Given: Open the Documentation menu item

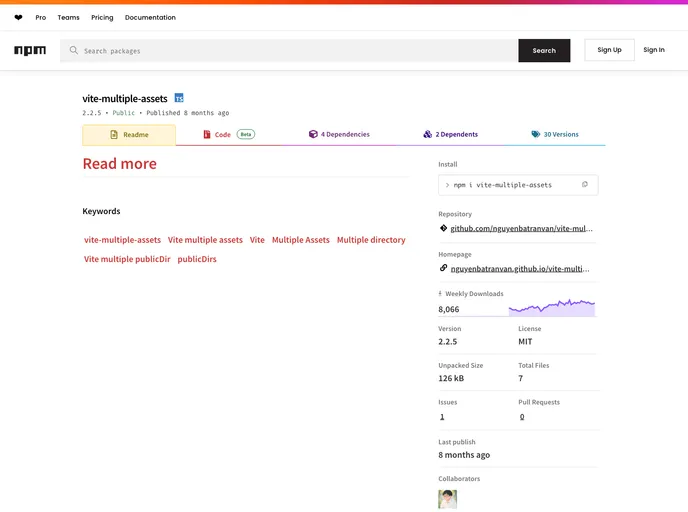Looking at the screenshot, I should pyautogui.click(x=150, y=18).
